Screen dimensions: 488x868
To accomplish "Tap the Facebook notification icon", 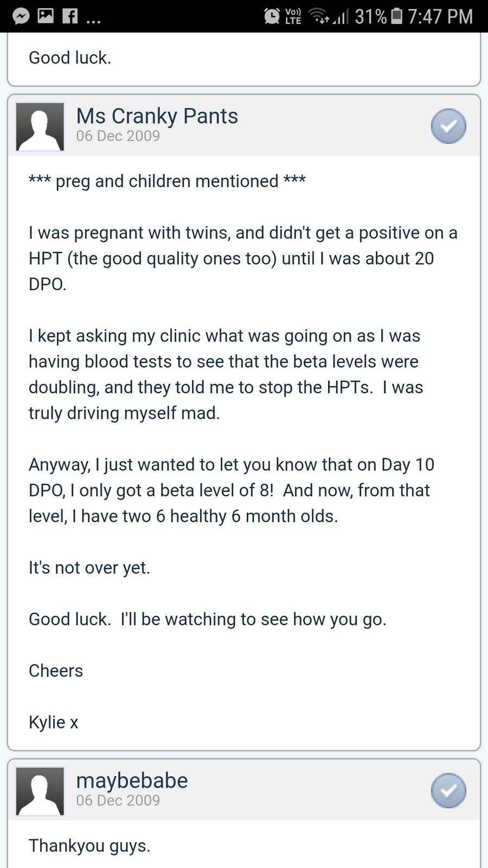I will [x=69, y=16].
